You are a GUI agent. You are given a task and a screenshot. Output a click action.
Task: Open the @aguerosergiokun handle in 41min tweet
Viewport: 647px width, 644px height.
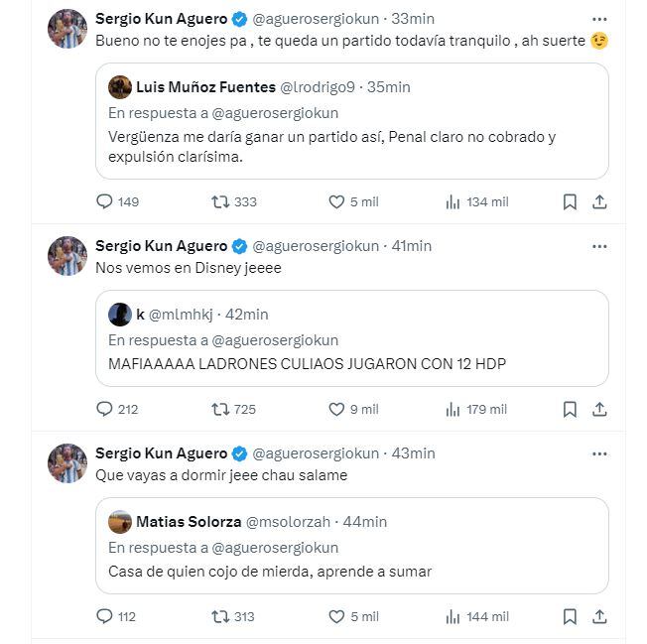pos(317,245)
